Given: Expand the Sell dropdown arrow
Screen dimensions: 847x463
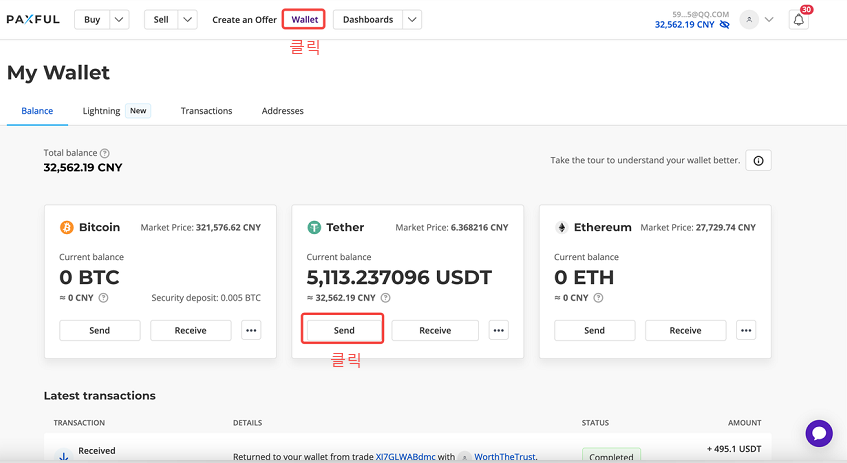Looking at the screenshot, I should (187, 19).
